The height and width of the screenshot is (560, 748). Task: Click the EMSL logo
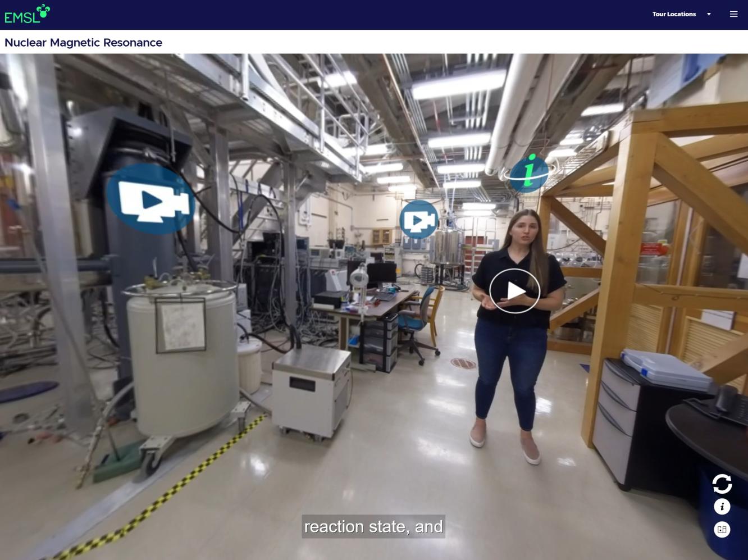27,14
